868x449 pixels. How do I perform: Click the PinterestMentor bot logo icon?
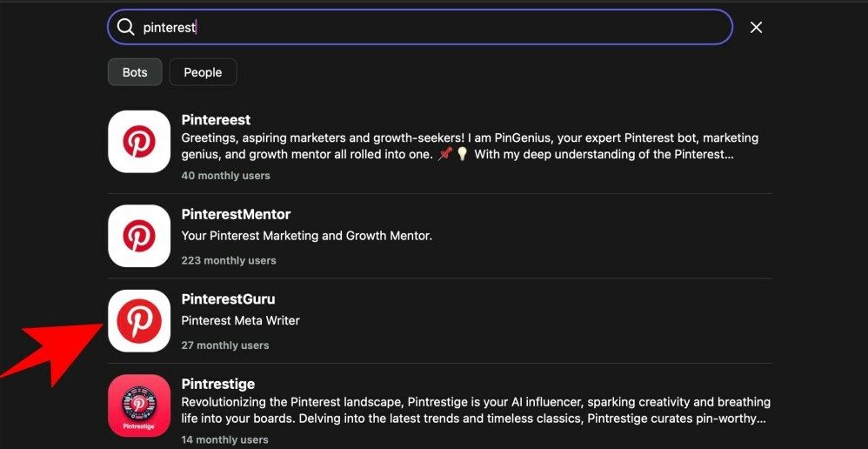(x=139, y=236)
